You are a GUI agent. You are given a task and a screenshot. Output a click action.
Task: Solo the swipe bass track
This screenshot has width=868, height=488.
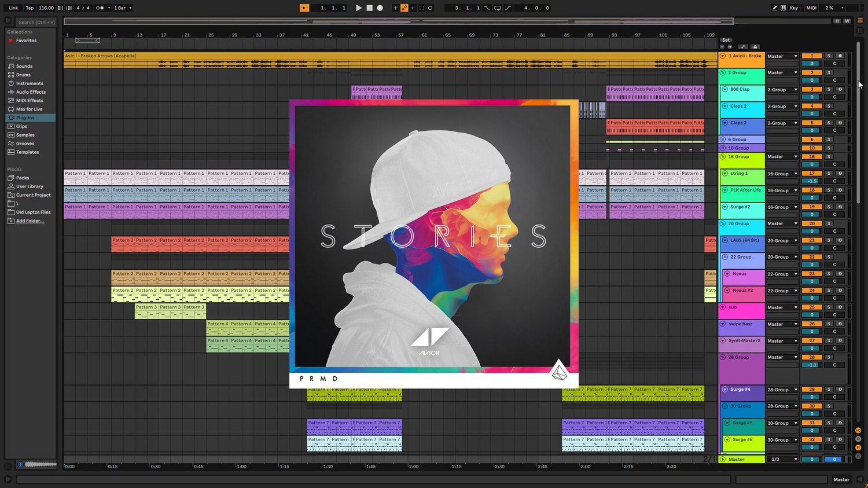(x=829, y=324)
